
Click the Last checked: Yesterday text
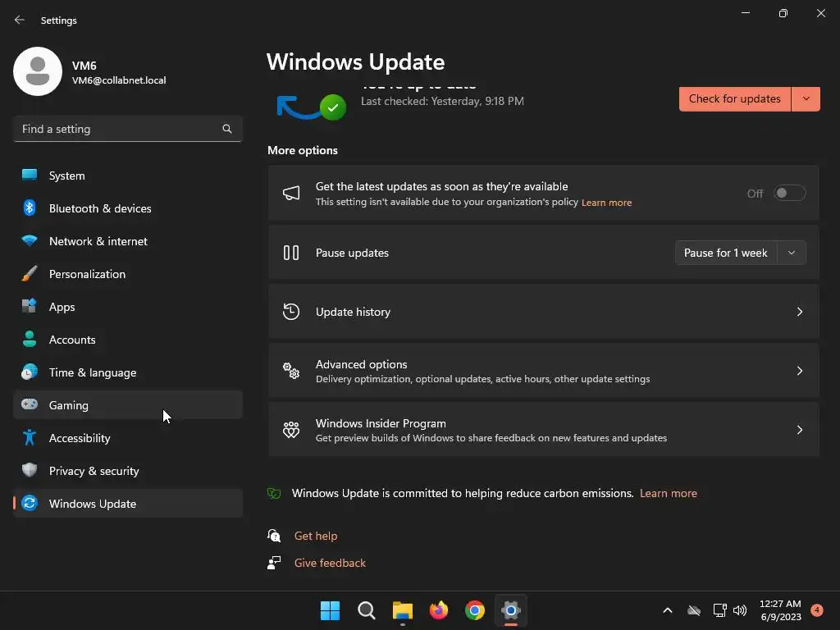[442, 101]
